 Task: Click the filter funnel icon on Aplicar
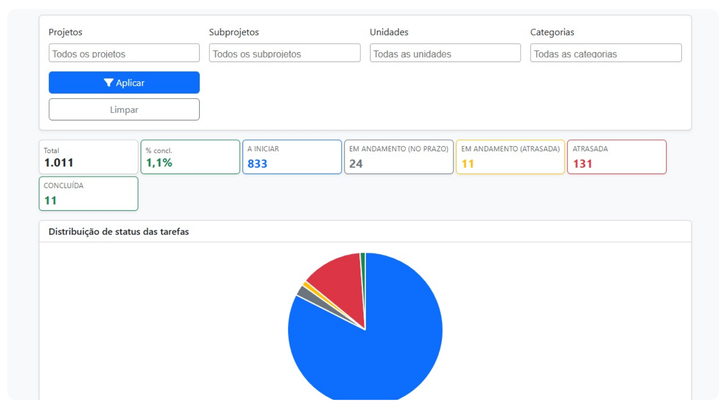click(108, 83)
